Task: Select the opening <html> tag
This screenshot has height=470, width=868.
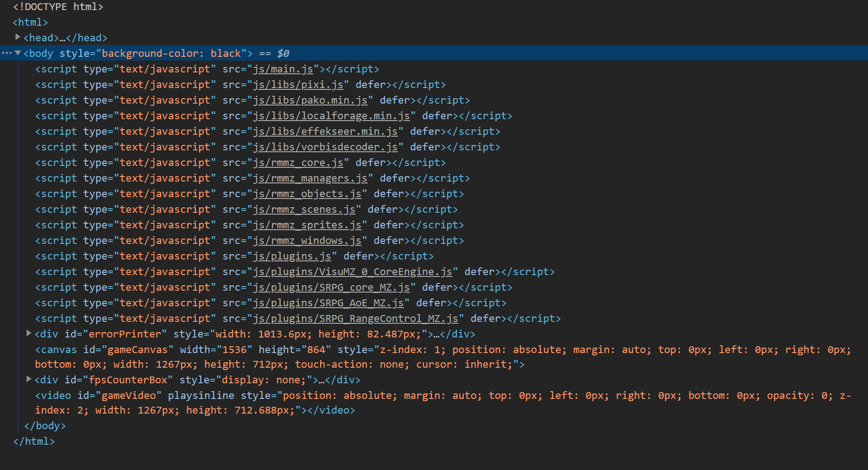Action: pyautogui.click(x=30, y=22)
